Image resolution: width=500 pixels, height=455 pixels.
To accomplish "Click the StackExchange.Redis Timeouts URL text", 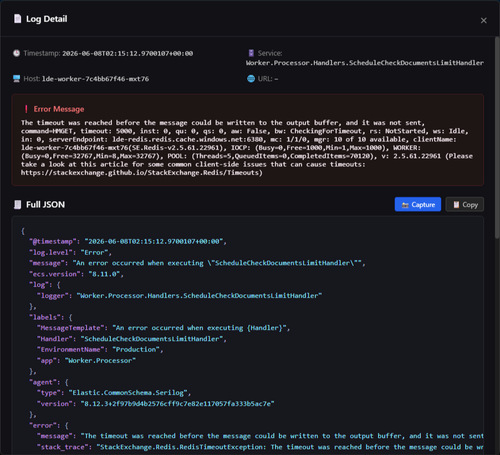I will click(x=142, y=173).
